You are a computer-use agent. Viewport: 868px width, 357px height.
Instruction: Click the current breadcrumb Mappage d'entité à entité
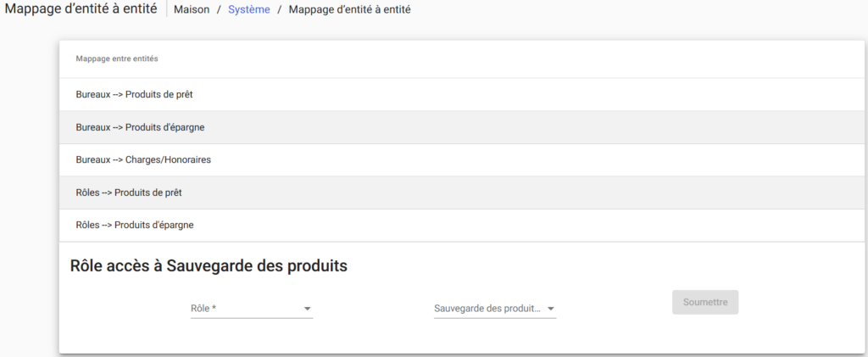click(349, 9)
